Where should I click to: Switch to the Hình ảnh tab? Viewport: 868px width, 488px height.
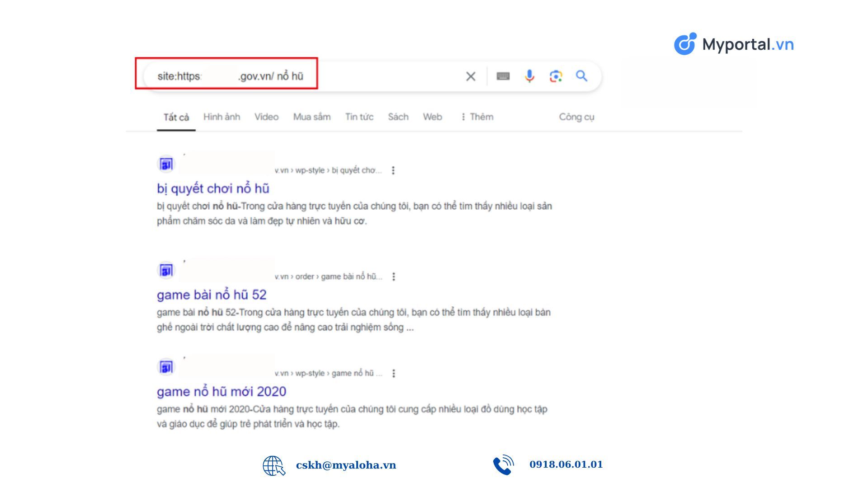(222, 117)
